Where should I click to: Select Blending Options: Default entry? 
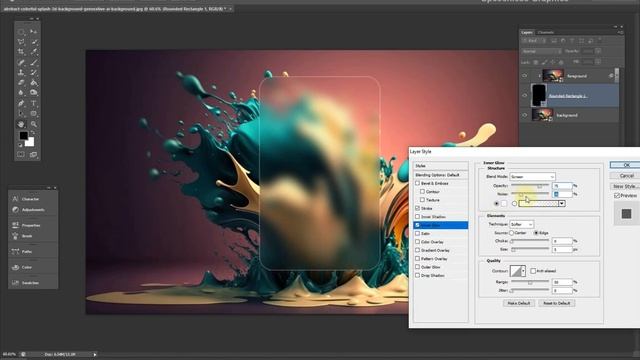point(440,175)
